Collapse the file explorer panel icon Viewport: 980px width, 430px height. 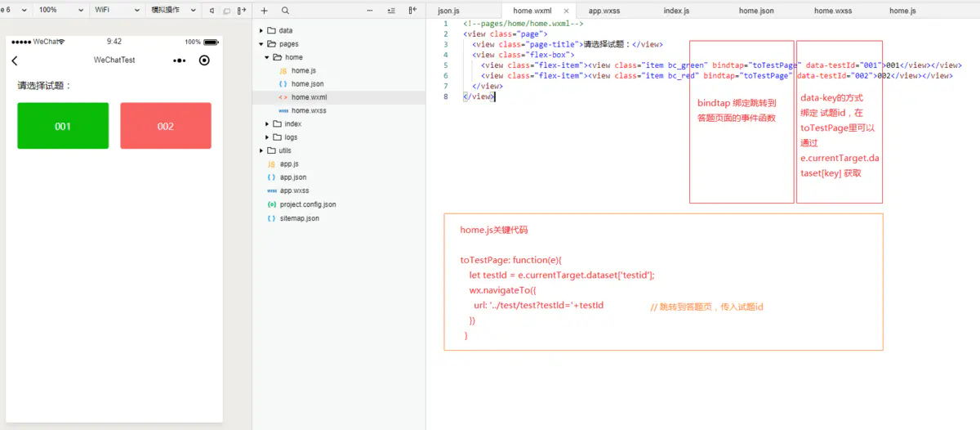412,11
